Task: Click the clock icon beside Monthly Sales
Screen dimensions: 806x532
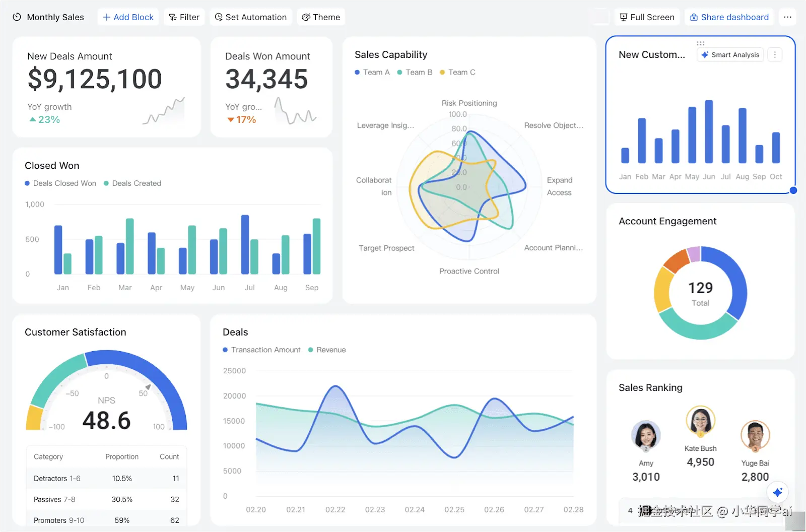Action: coord(17,17)
